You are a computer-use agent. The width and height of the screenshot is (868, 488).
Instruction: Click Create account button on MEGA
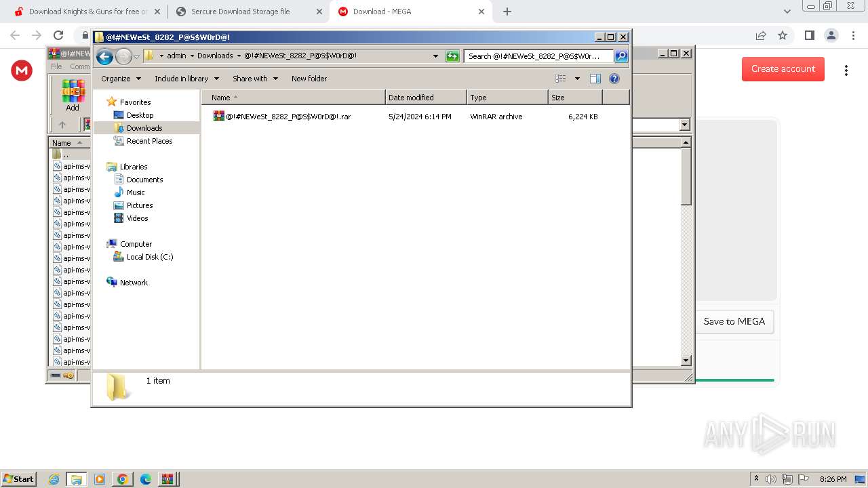[x=783, y=69]
